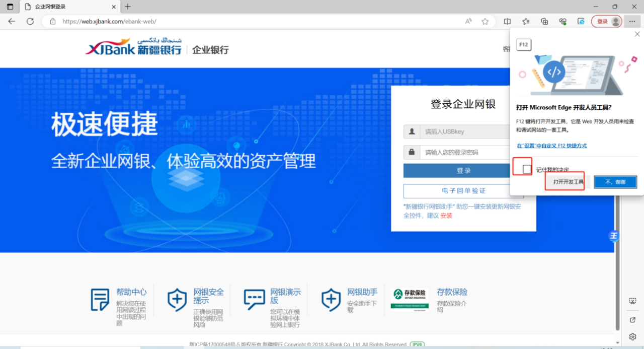Click the user icon beside the USBkey field

412,131
